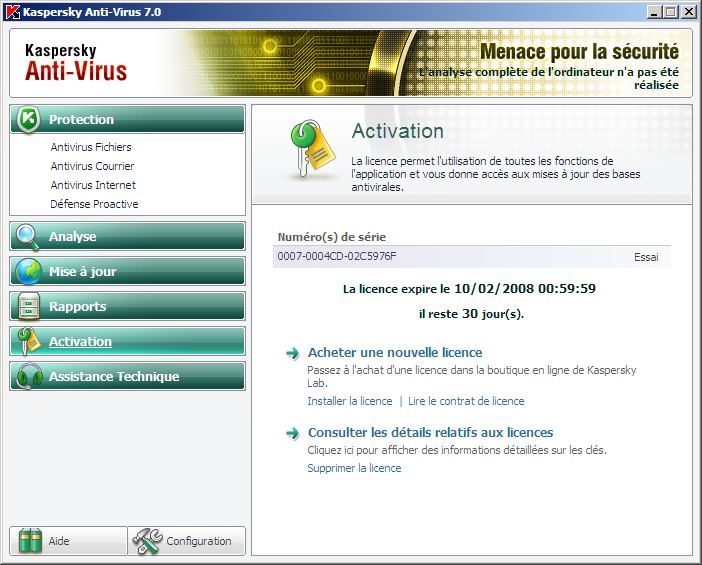
Task: Click Acheter une nouvelle licence link
Action: [395, 353]
